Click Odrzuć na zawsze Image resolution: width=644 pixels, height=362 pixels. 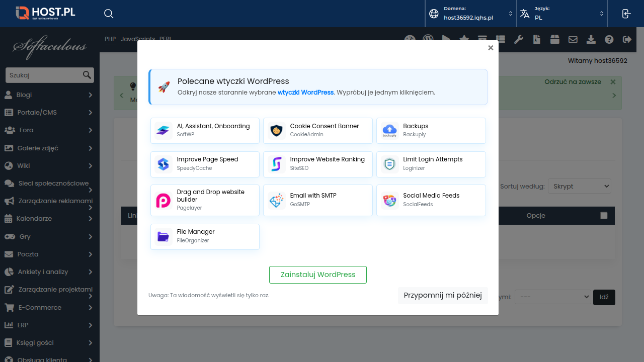[x=573, y=82]
